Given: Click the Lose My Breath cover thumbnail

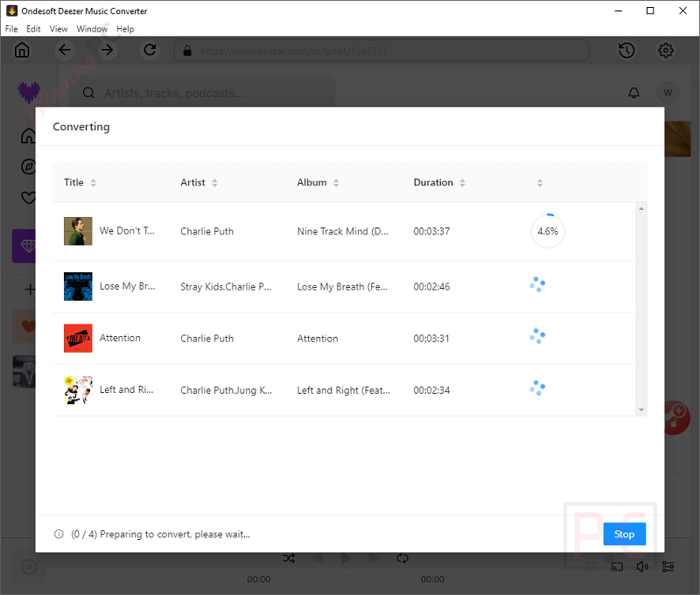Looking at the screenshot, I should coord(78,287).
